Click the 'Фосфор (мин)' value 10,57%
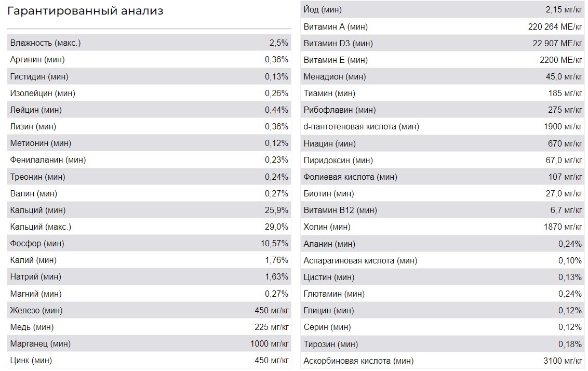 [274, 244]
